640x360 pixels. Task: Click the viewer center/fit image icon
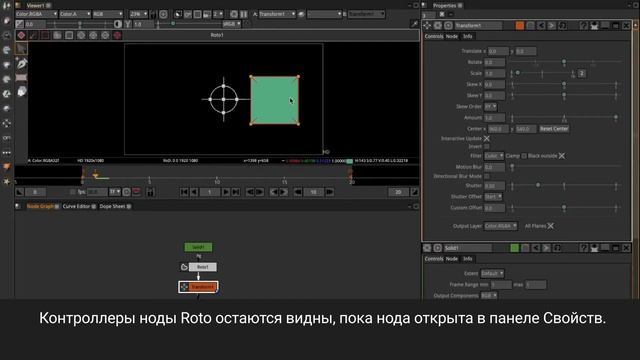click(163, 14)
